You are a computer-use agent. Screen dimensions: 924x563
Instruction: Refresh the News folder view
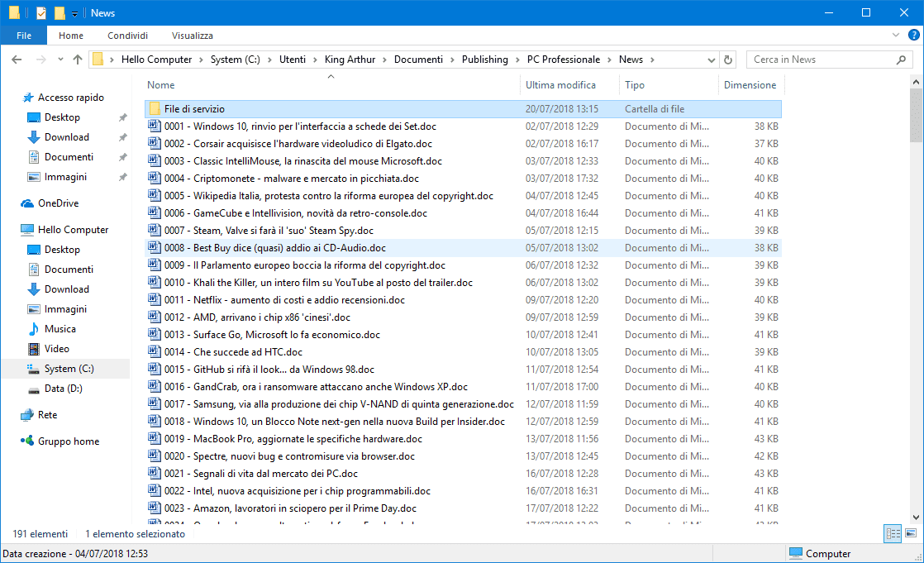[x=728, y=60]
